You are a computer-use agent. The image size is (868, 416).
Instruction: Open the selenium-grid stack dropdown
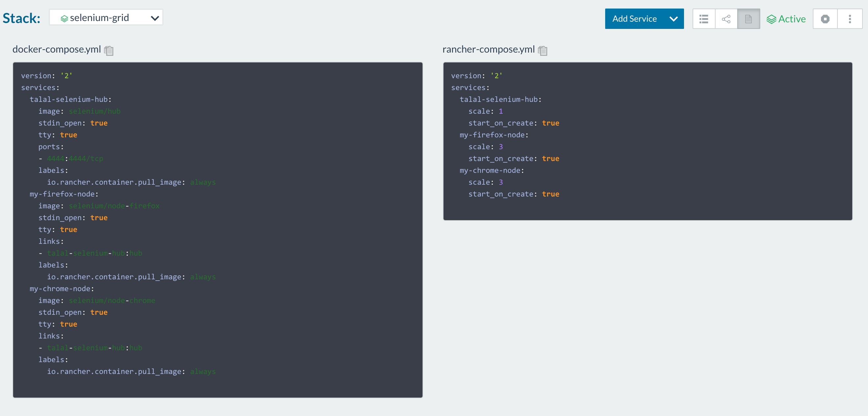(x=106, y=17)
